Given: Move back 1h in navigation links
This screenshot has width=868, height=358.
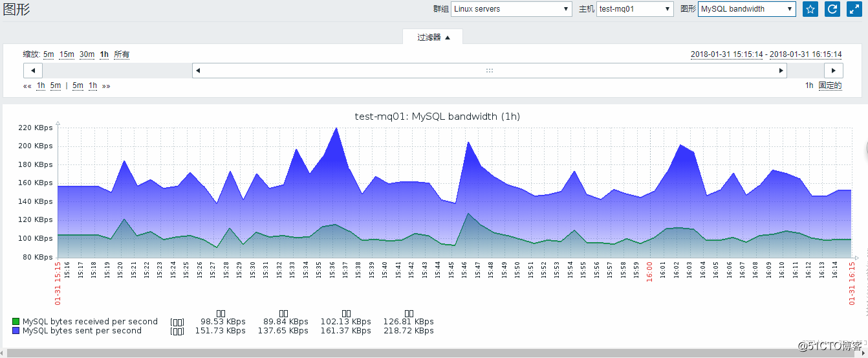Looking at the screenshot, I should click(x=41, y=85).
